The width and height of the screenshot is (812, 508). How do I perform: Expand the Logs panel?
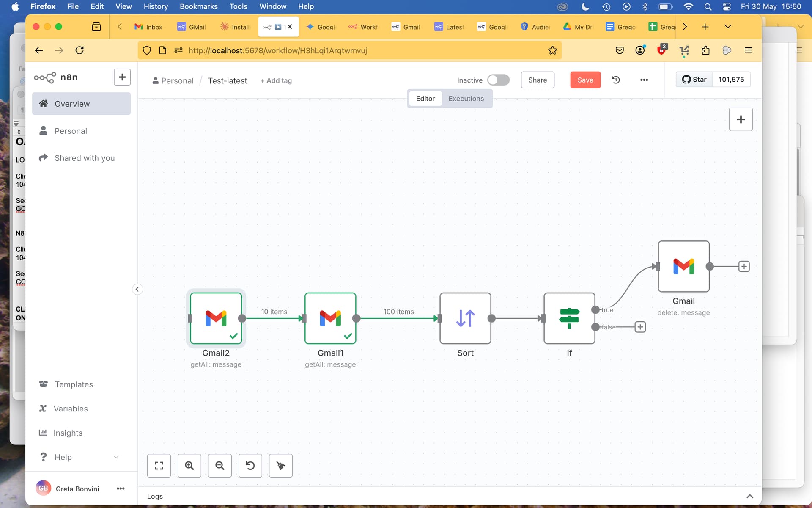(750, 496)
